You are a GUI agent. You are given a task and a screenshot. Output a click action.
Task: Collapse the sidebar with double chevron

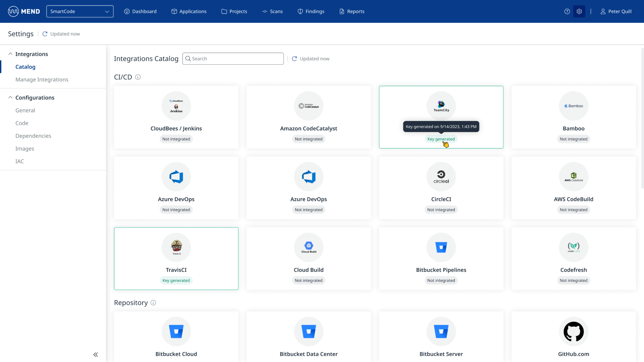pos(96,355)
